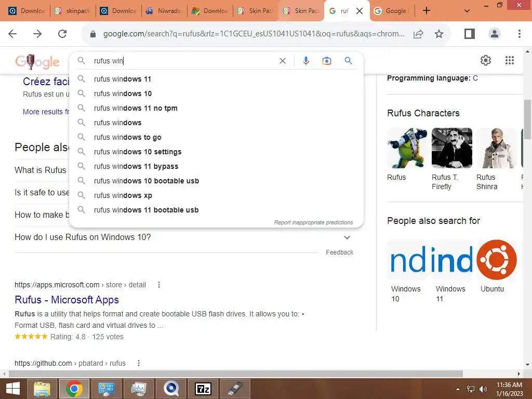The image size is (532, 399).
Task: Click the Feedback link
Action: coord(340,252)
